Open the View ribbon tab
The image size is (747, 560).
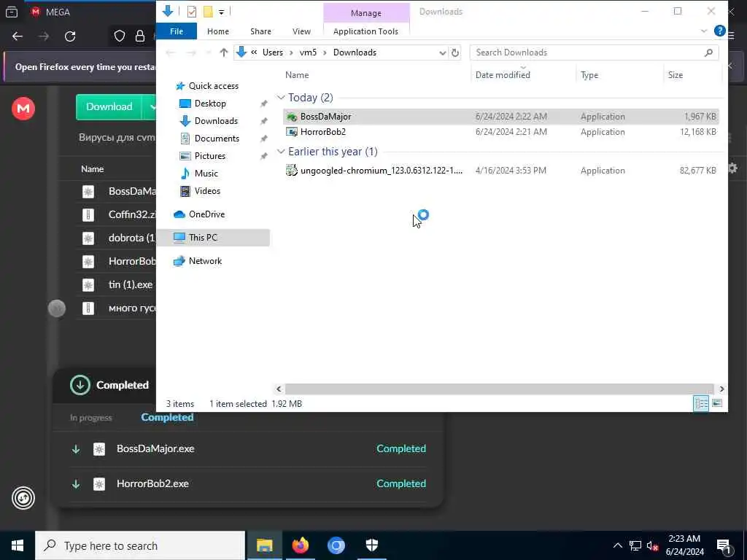301,31
